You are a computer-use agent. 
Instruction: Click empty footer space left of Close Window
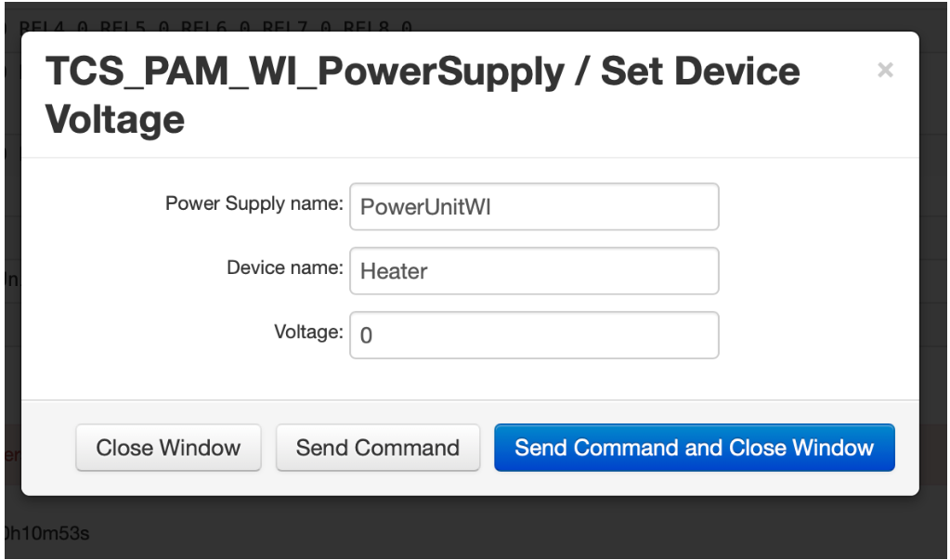(48, 448)
